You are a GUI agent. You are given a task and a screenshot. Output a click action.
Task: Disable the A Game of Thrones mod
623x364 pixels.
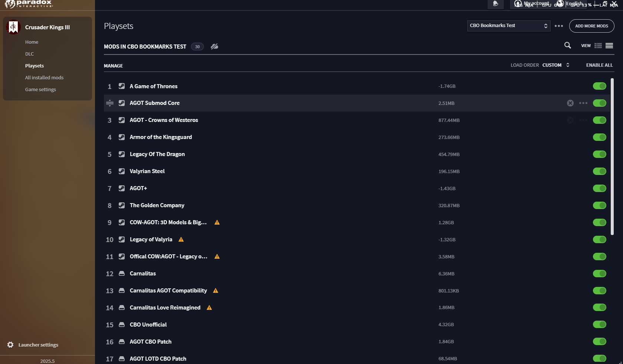pos(600,86)
